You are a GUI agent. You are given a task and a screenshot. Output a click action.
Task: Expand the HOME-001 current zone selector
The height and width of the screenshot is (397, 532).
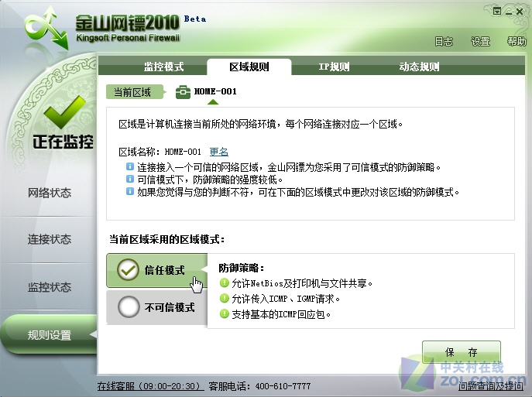213,101
